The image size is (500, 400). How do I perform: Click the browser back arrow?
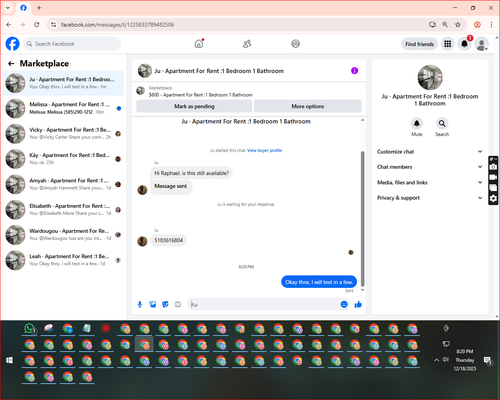tap(9, 25)
